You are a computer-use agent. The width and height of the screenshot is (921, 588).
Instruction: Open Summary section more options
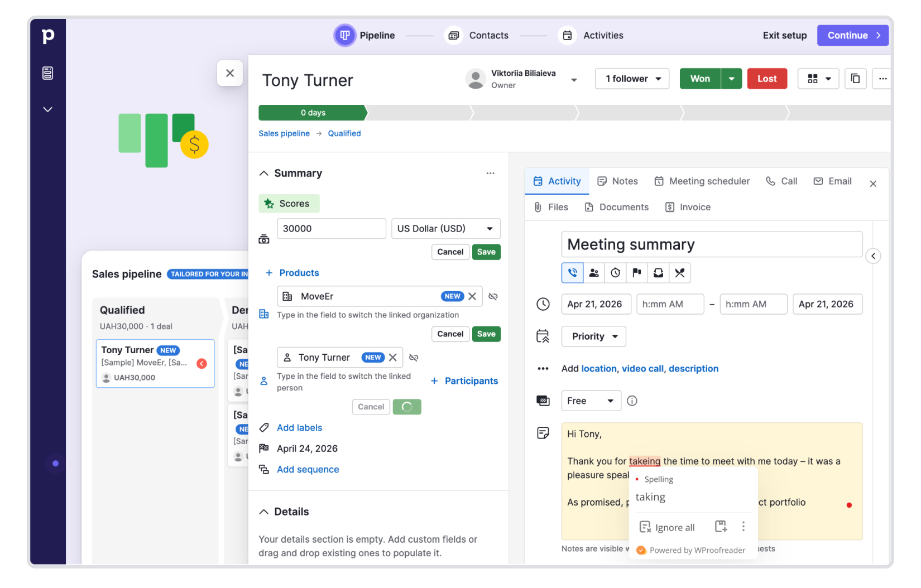490,173
